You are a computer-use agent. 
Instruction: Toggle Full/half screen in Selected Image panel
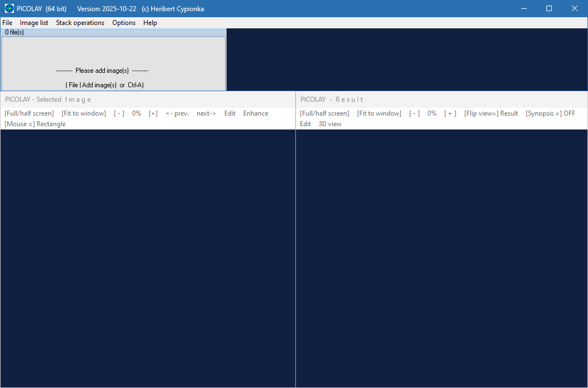(x=29, y=113)
